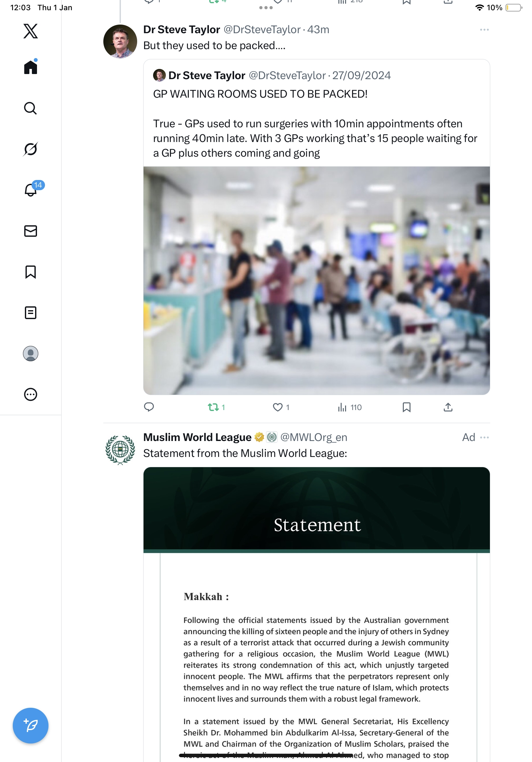Open the Lists icon in sidebar
Image resolution: width=532 pixels, height=762 pixels.
pos(31,313)
